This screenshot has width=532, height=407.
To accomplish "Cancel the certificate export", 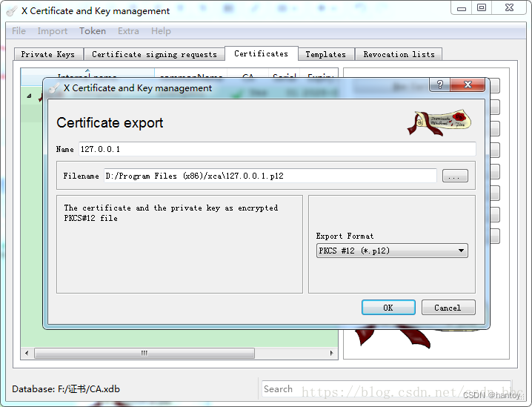I will coord(448,308).
